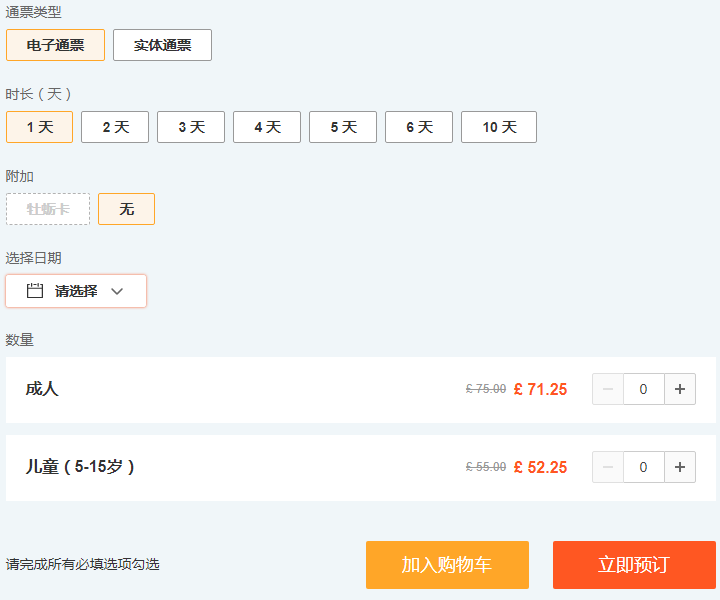Open the 请选择 date dropdown
Image resolution: width=720 pixels, height=600 pixels.
coord(76,291)
